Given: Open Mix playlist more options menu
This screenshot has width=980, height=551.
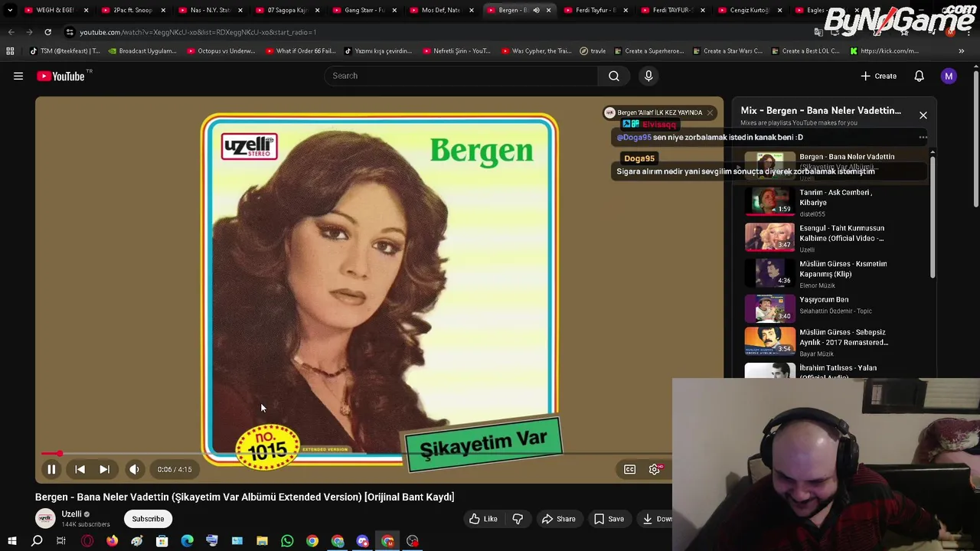Looking at the screenshot, I should pyautogui.click(x=923, y=138).
